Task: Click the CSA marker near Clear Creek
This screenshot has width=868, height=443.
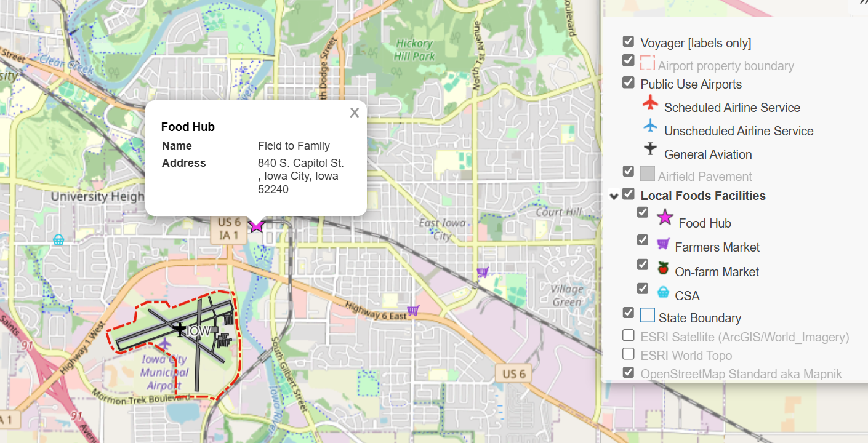Action: [x=58, y=240]
